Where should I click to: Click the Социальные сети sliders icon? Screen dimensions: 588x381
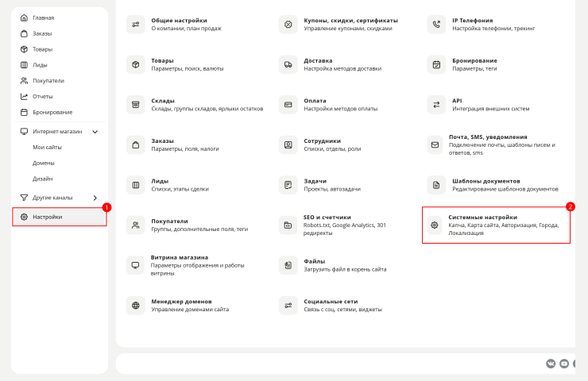(x=288, y=306)
